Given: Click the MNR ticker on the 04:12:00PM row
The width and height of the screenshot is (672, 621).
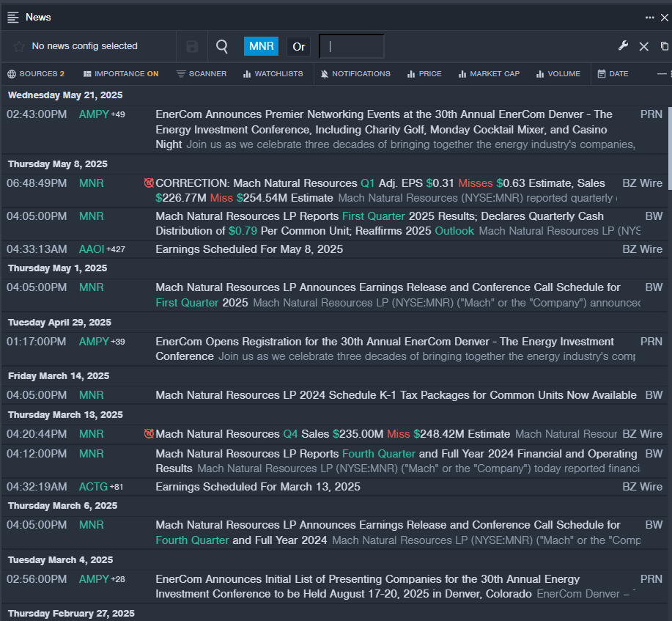Looking at the screenshot, I should [92, 454].
